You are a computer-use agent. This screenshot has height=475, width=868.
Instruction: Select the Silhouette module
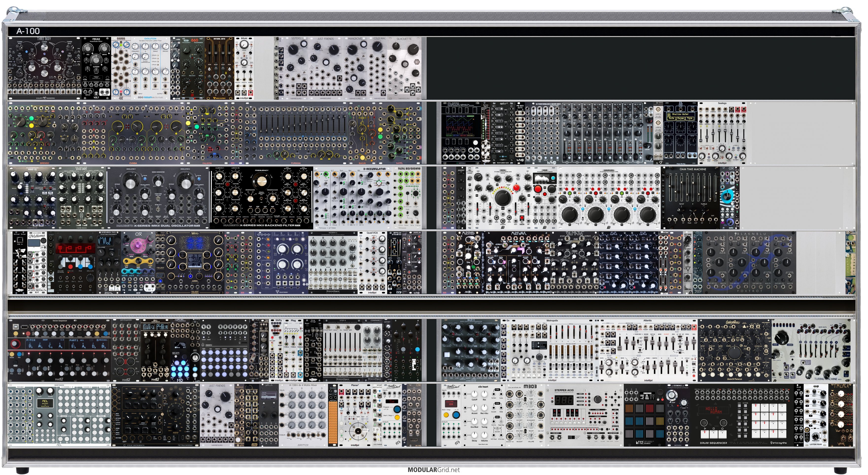[x=404, y=68]
